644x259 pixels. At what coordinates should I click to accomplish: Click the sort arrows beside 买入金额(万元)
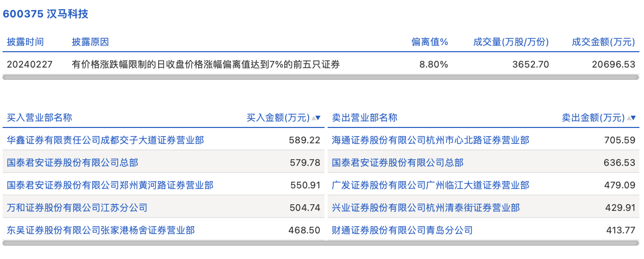tap(316, 118)
